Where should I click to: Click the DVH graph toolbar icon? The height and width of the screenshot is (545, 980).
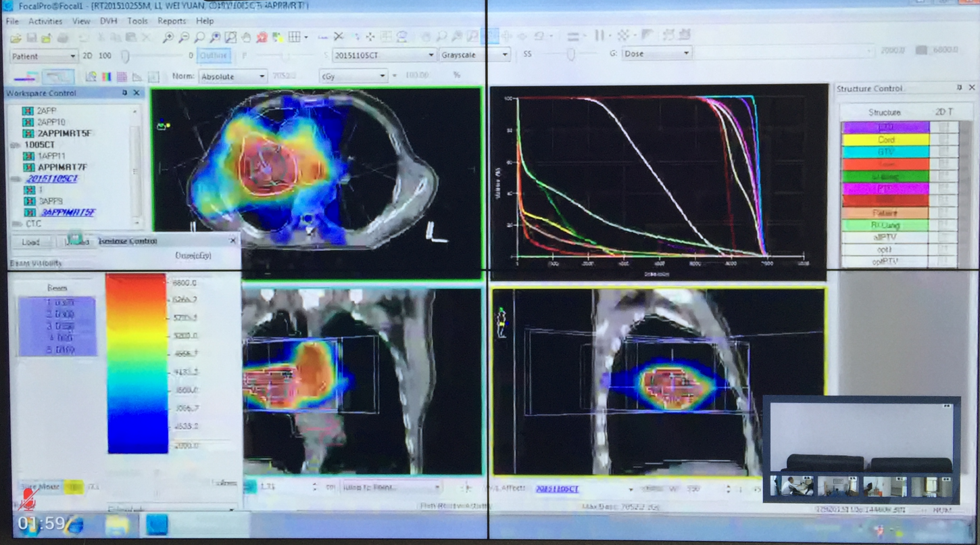click(x=137, y=77)
